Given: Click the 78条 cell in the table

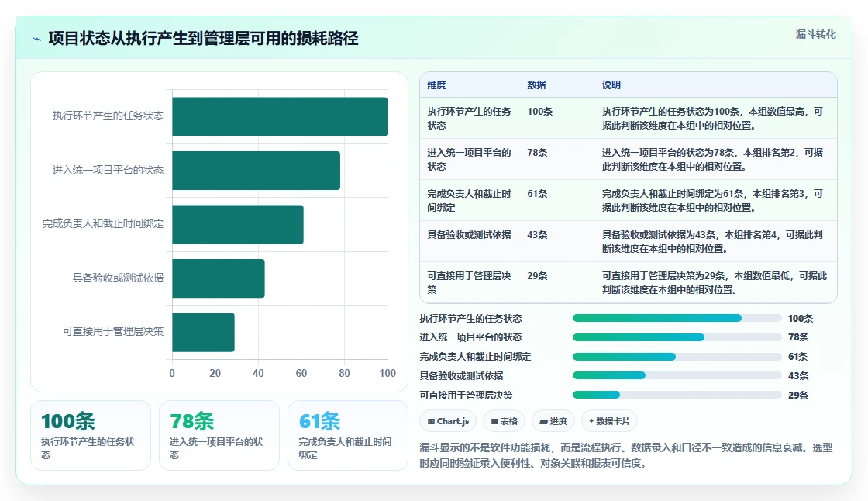Looking at the screenshot, I should click(537, 153).
